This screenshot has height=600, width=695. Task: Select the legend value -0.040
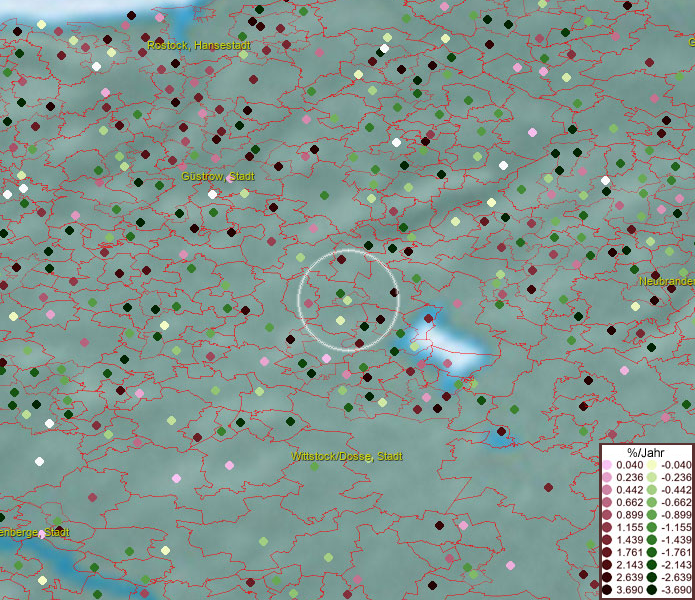[x=676, y=465]
